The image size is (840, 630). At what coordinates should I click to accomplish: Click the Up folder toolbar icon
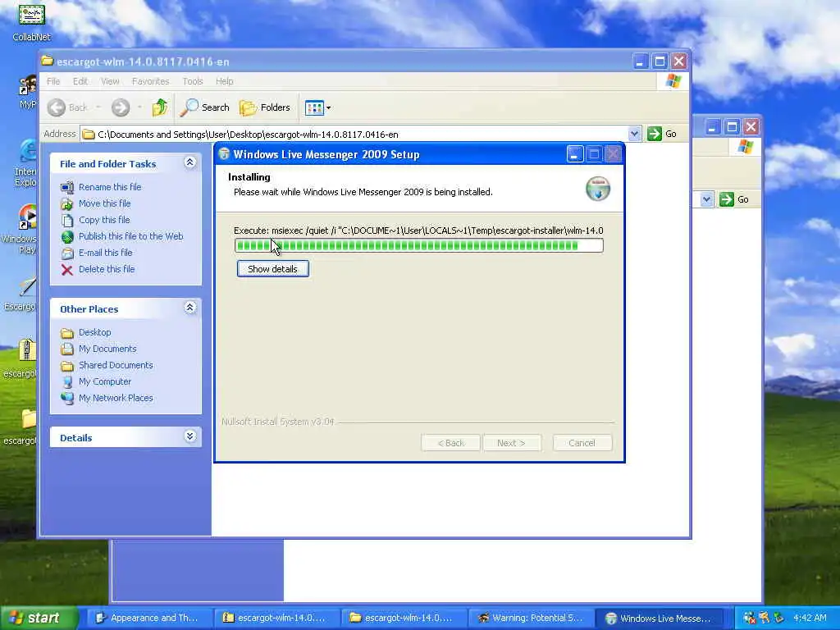160,107
